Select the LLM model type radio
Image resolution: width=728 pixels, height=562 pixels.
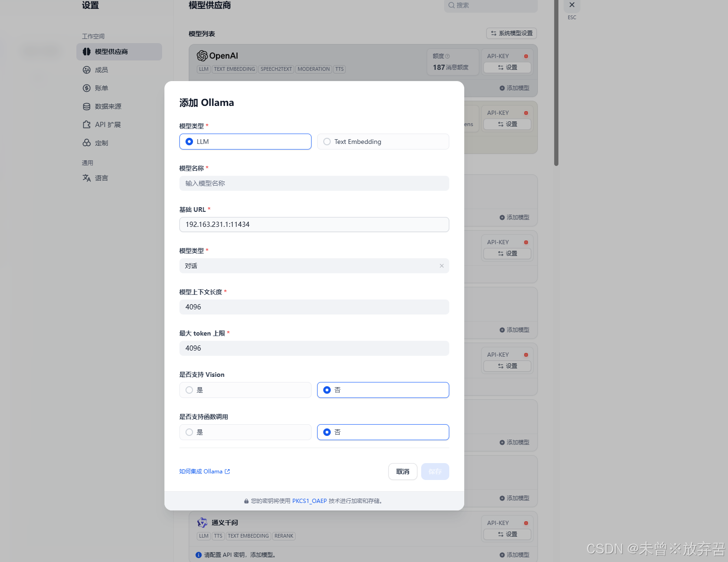(x=245, y=142)
